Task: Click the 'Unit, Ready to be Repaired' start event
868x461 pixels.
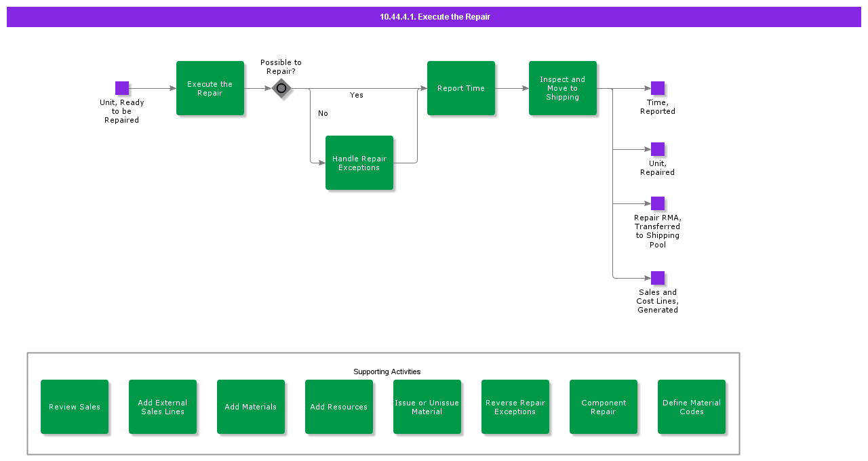Action: (x=122, y=88)
